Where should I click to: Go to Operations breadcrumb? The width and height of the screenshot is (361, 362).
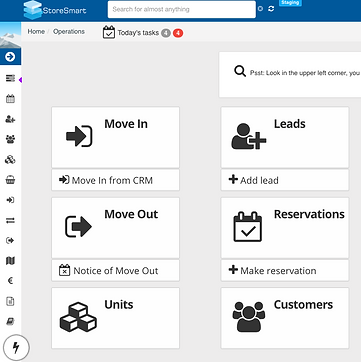point(69,32)
